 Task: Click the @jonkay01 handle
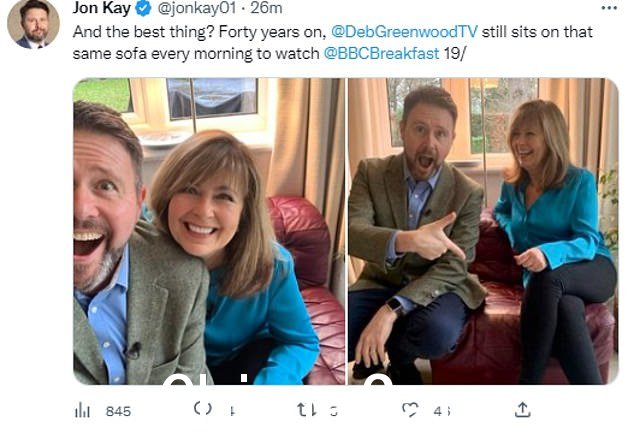(x=196, y=8)
